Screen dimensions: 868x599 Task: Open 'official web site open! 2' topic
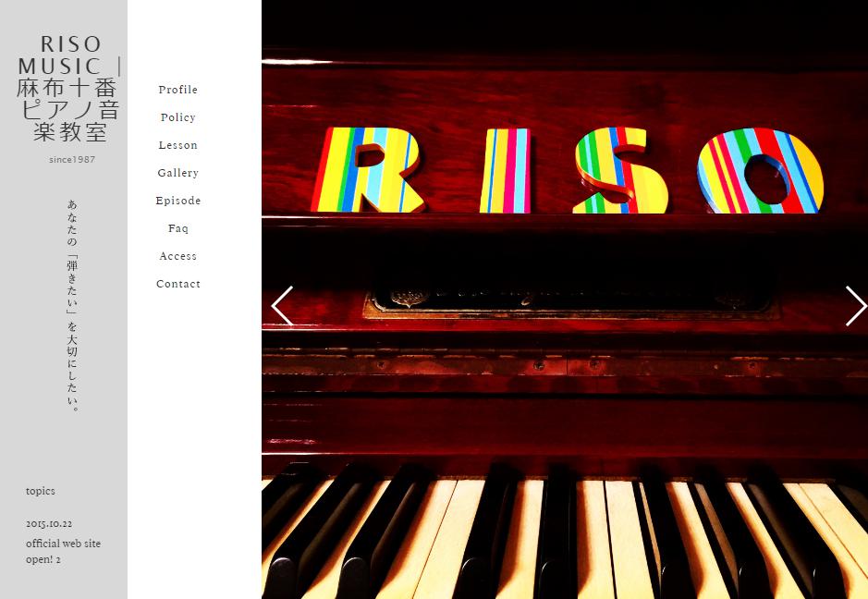63,551
